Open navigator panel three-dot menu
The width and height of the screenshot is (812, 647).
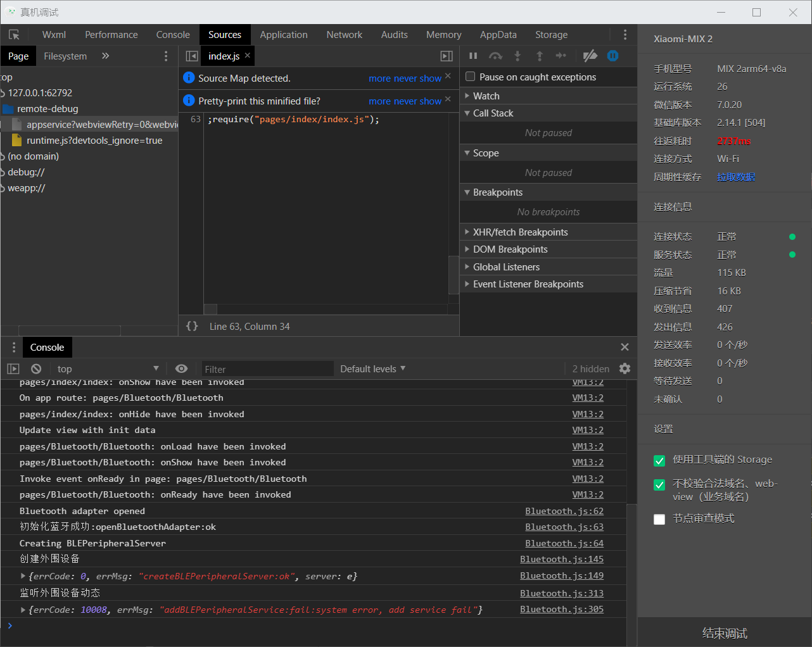(x=166, y=56)
